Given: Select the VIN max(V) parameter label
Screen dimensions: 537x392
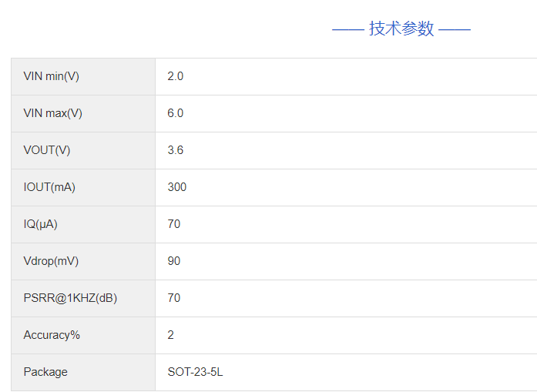Looking at the screenshot, I should (52, 113).
